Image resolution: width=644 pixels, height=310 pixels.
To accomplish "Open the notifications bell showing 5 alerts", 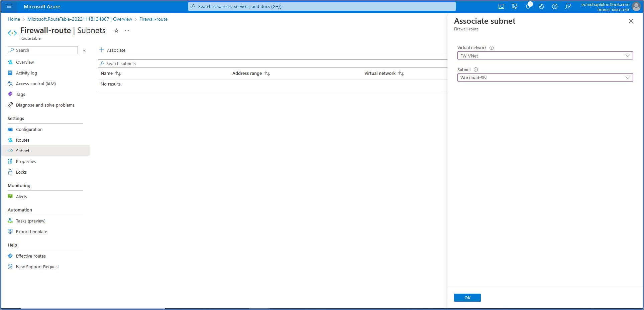I will 528,6.
